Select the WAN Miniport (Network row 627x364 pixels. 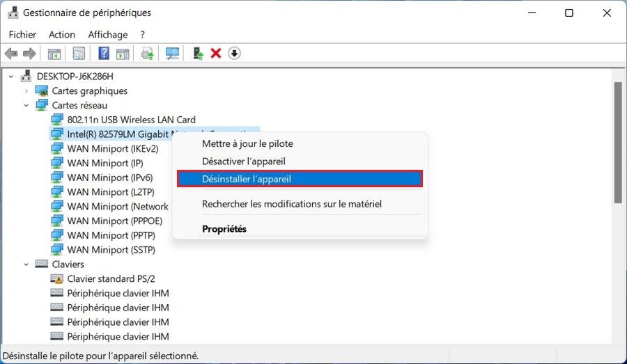[118, 206]
